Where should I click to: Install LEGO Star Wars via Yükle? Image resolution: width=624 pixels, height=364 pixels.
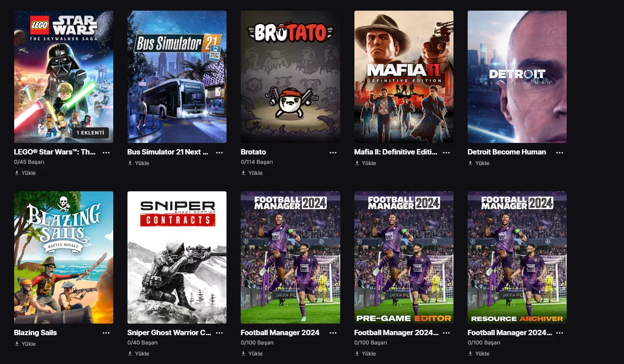click(25, 173)
